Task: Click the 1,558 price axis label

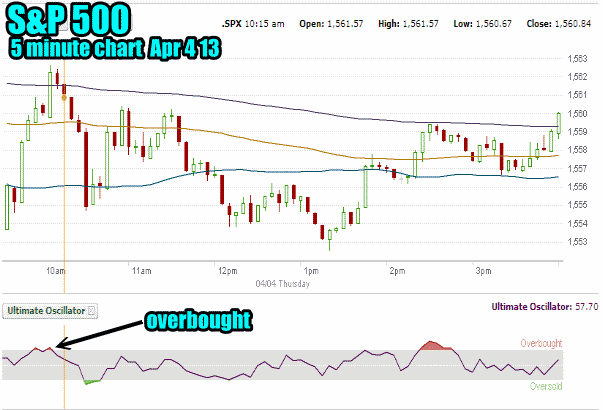Action: (578, 150)
